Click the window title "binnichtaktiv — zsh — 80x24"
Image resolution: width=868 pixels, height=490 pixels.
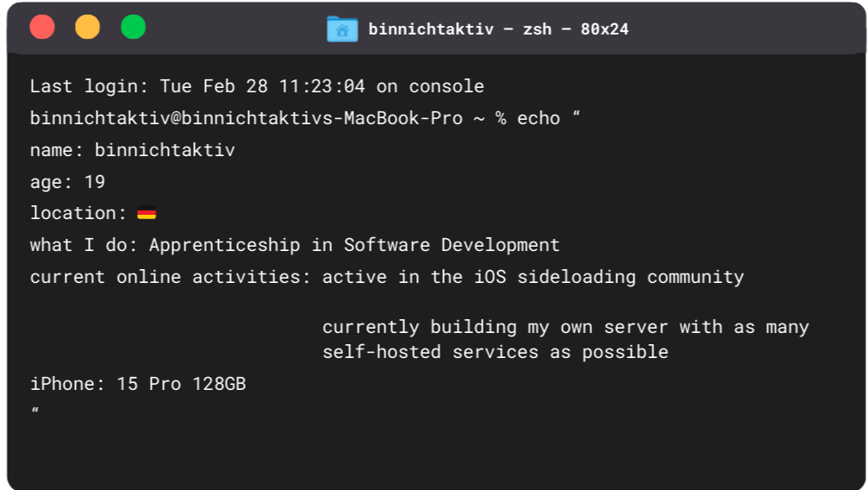click(498, 29)
